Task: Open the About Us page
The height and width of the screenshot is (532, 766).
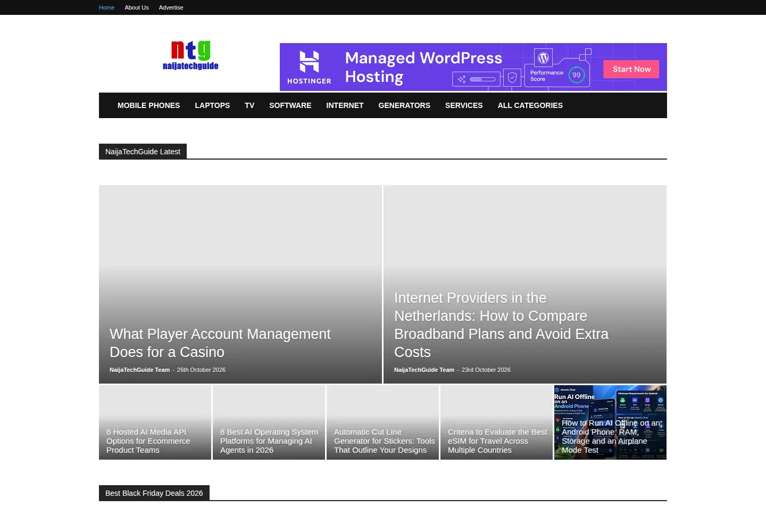Action: pos(137,7)
